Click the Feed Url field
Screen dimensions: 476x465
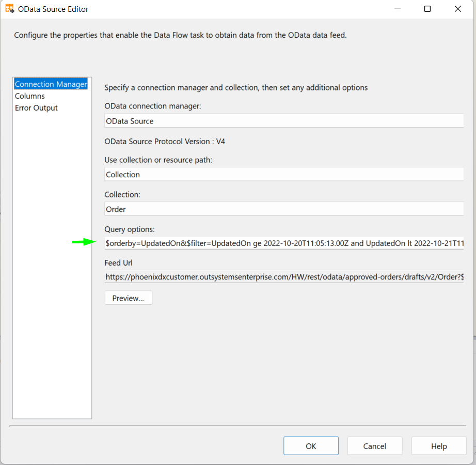pos(284,277)
